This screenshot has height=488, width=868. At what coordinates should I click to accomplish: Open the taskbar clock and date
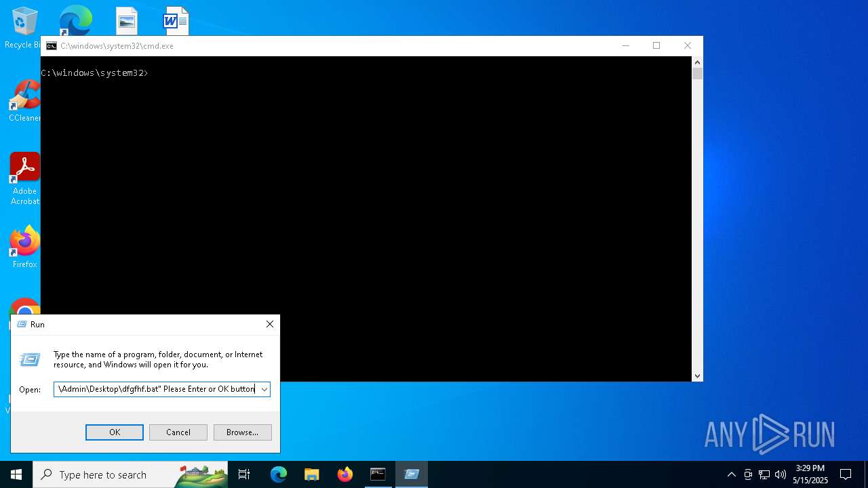(810, 474)
